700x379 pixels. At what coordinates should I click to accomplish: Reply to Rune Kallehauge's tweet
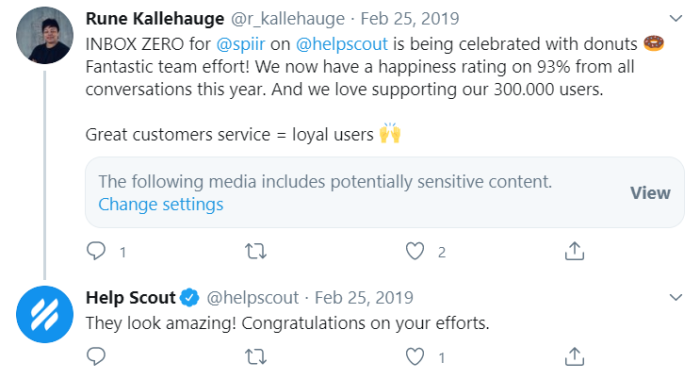point(96,251)
